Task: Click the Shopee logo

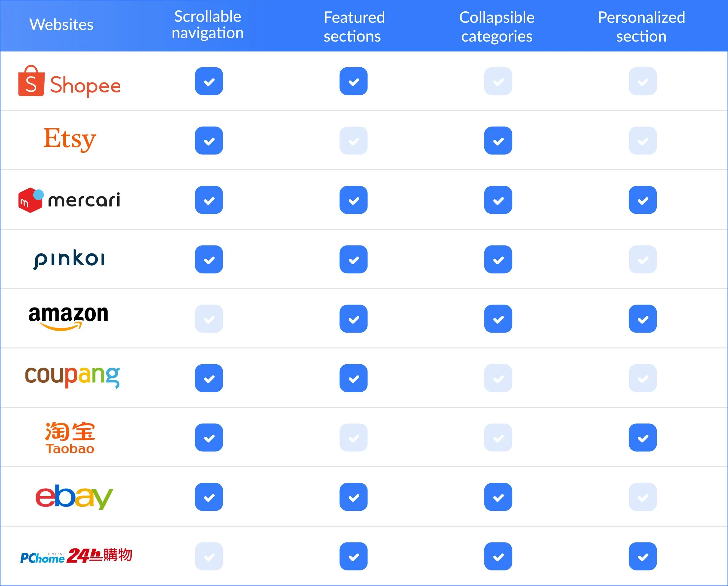Action: [x=69, y=81]
